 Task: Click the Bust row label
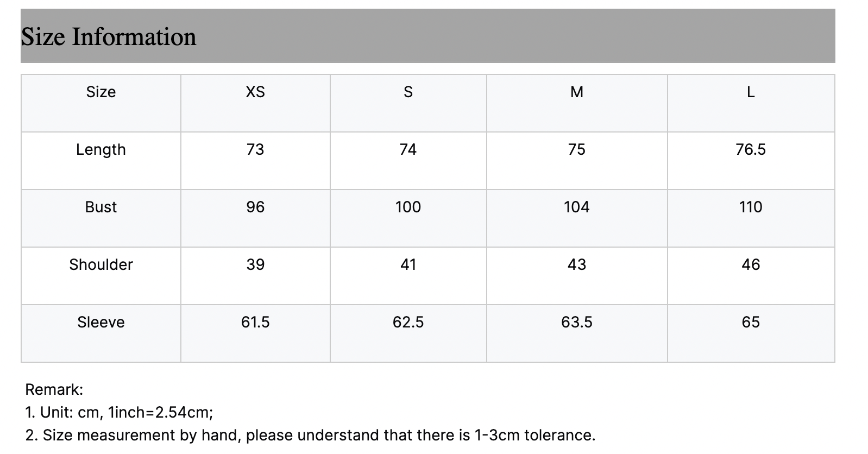(x=101, y=207)
